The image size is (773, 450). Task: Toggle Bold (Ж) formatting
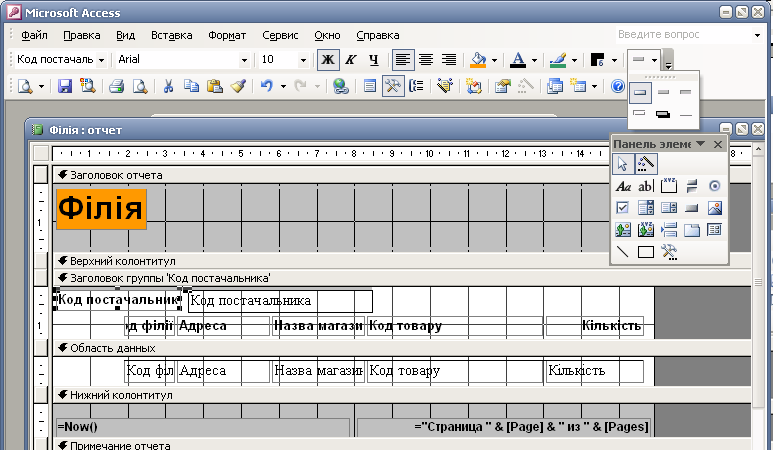(x=328, y=60)
